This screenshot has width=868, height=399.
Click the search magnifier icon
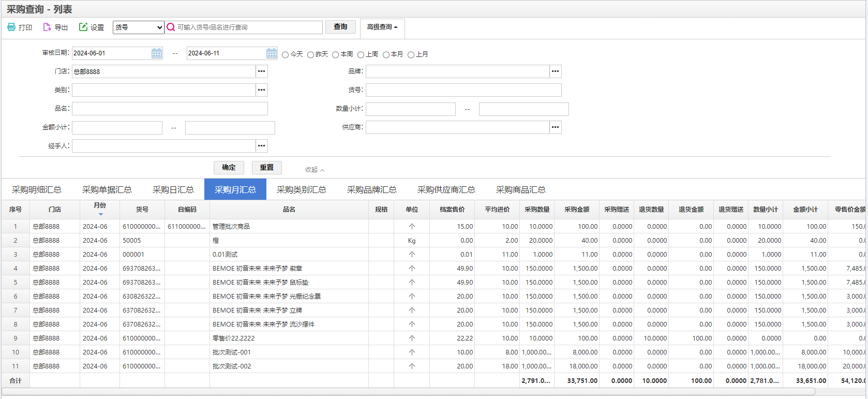click(x=171, y=27)
